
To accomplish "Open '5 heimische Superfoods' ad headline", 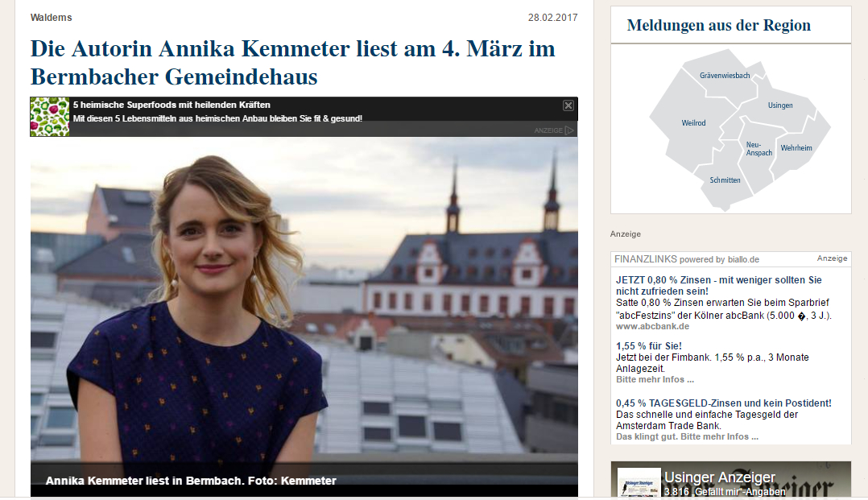I will [x=172, y=105].
